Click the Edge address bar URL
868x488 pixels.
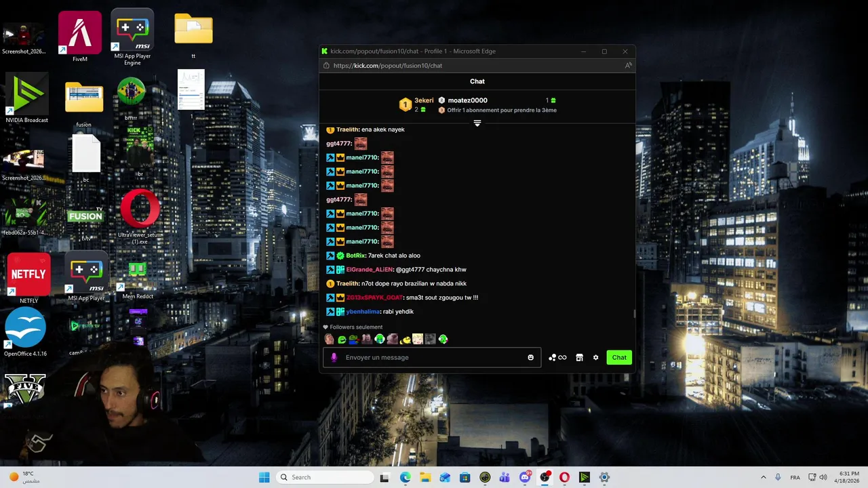[x=387, y=66]
